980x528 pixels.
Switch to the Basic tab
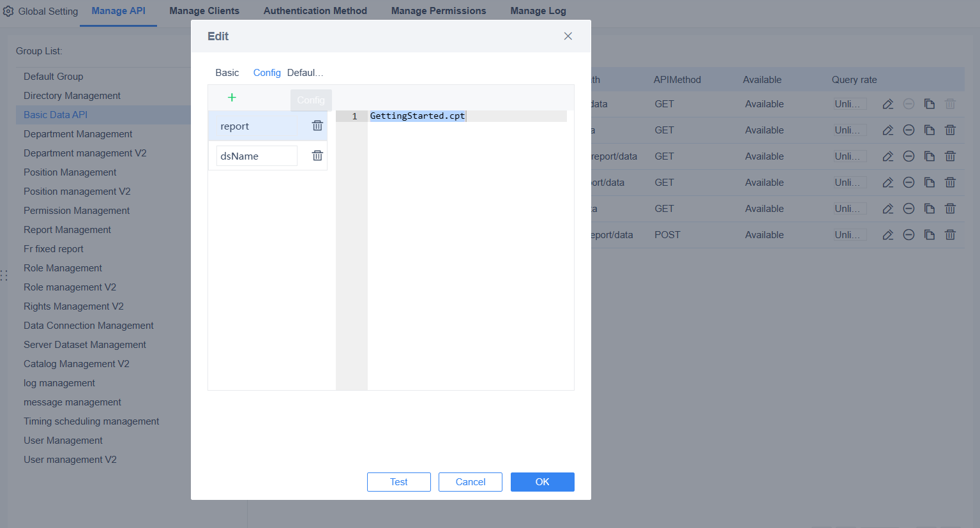(x=227, y=72)
